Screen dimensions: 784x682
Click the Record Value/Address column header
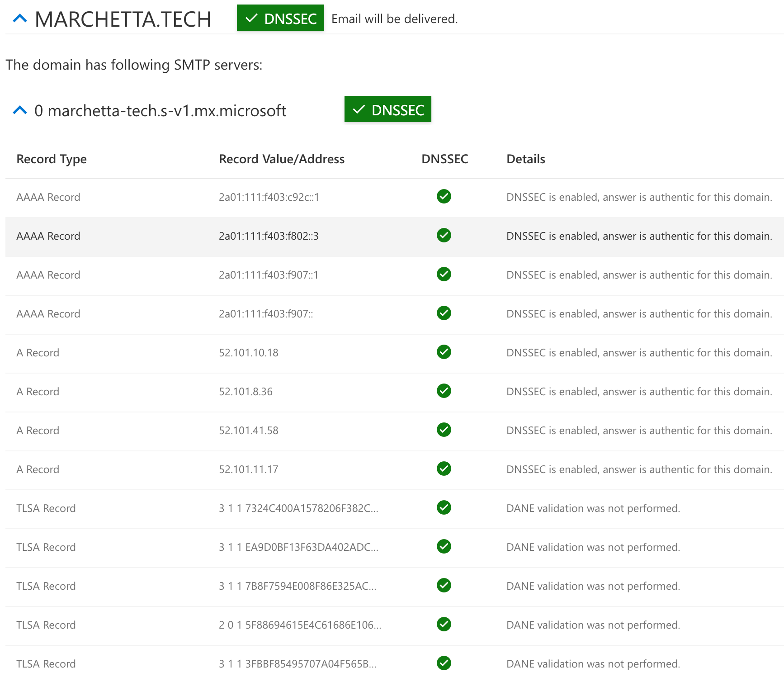282,159
